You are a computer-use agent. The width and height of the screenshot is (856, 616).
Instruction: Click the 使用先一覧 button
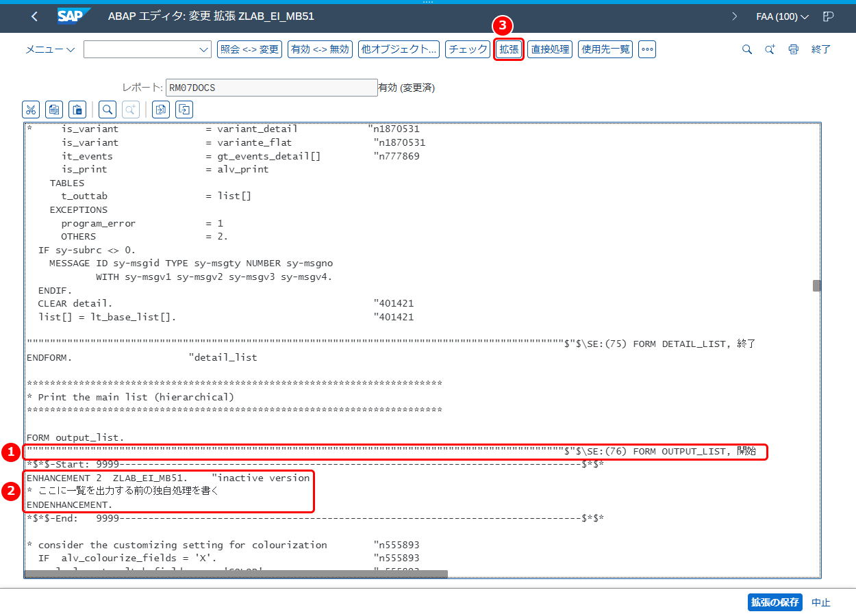pos(605,49)
